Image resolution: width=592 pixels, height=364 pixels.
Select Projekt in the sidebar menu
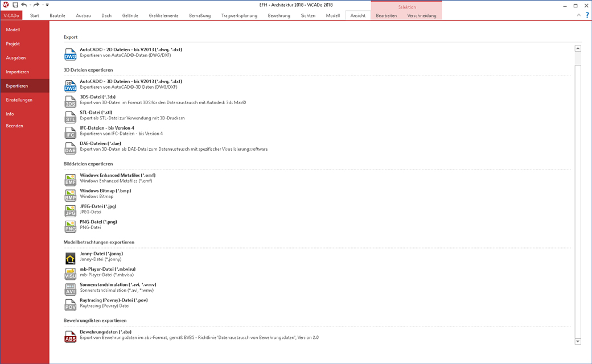tap(24, 44)
